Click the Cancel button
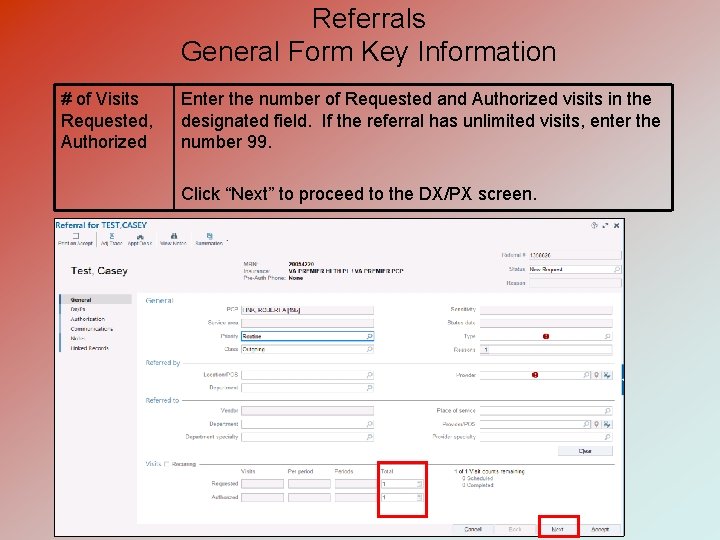This screenshot has width=720, height=540. click(x=473, y=529)
